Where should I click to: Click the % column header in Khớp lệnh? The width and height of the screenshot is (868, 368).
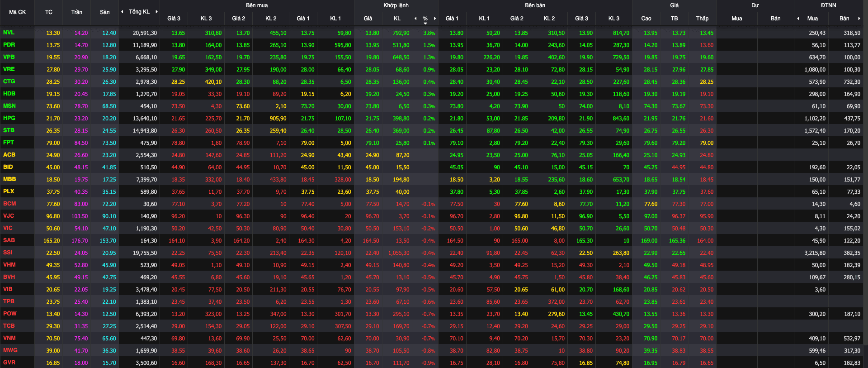pyautogui.click(x=425, y=19)
